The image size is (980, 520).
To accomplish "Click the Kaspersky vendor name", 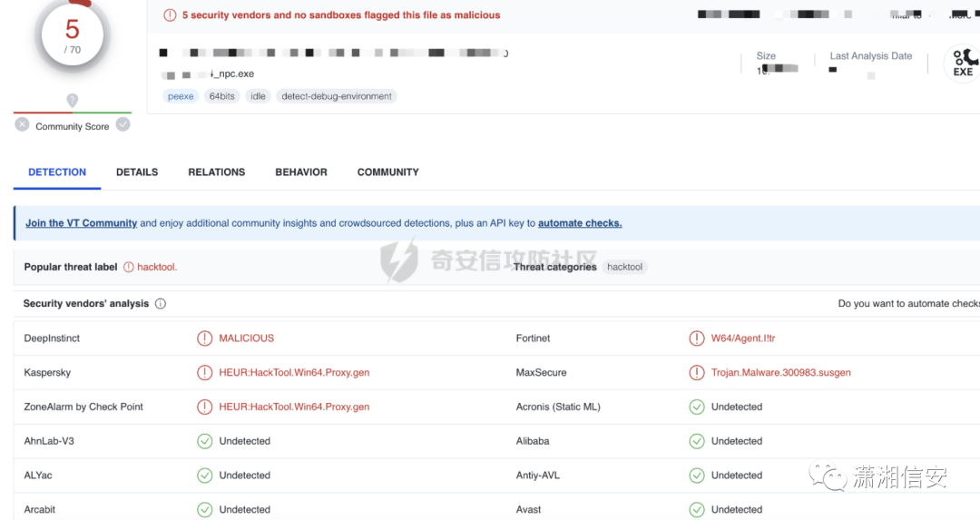I will 47,372.
